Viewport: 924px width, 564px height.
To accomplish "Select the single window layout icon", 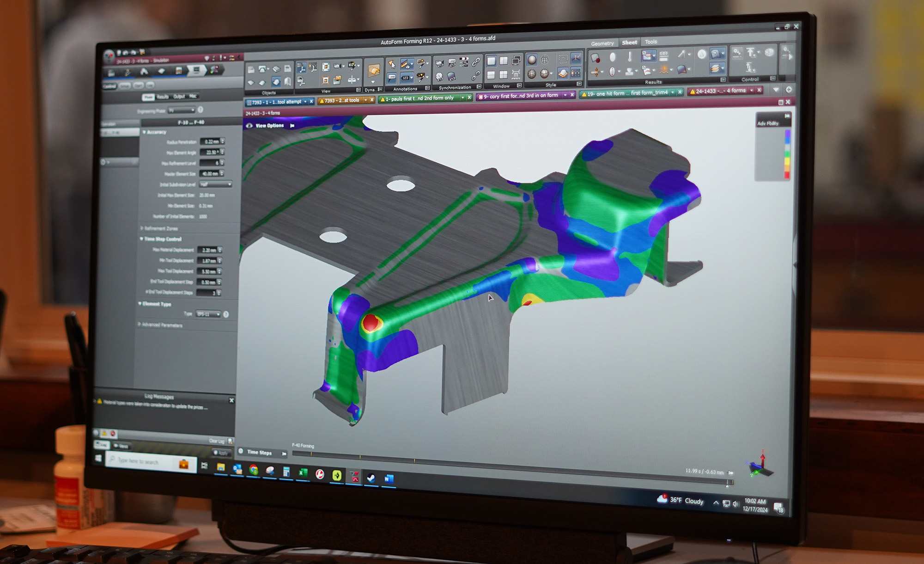I will (491, 61).
